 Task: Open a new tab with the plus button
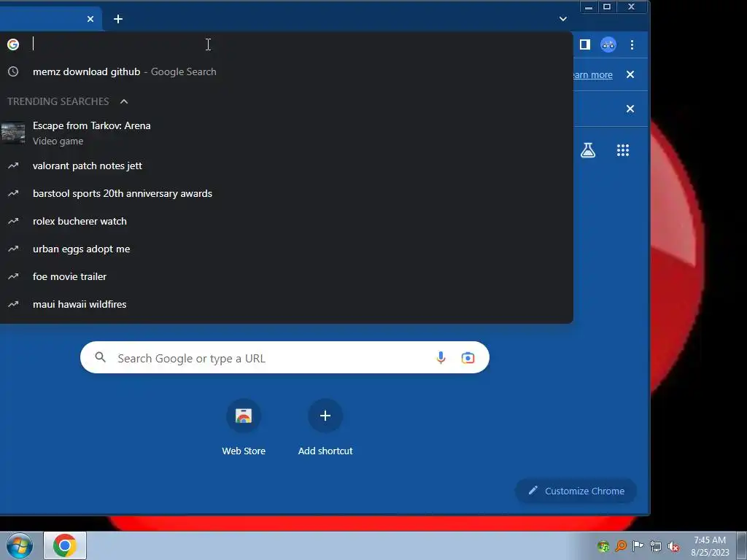tap(118, 19)
